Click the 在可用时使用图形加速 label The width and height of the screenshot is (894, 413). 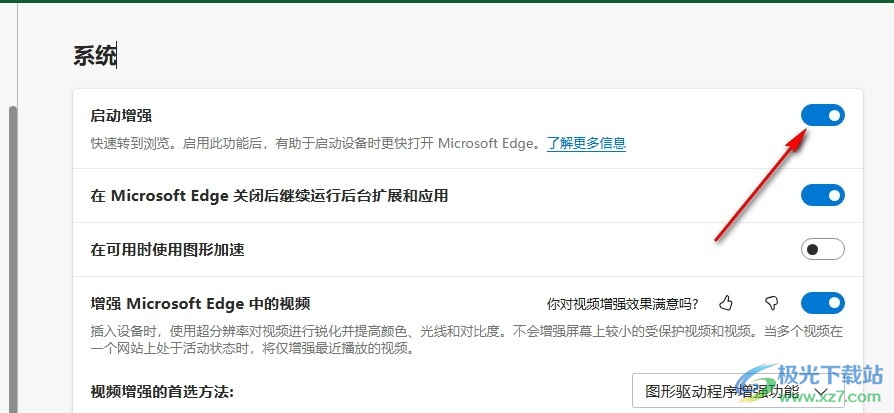click(167, 250)
